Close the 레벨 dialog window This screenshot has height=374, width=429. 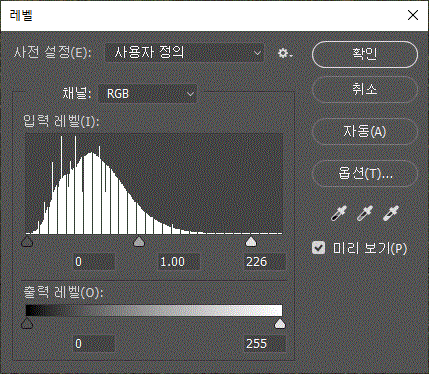point(413,15)
